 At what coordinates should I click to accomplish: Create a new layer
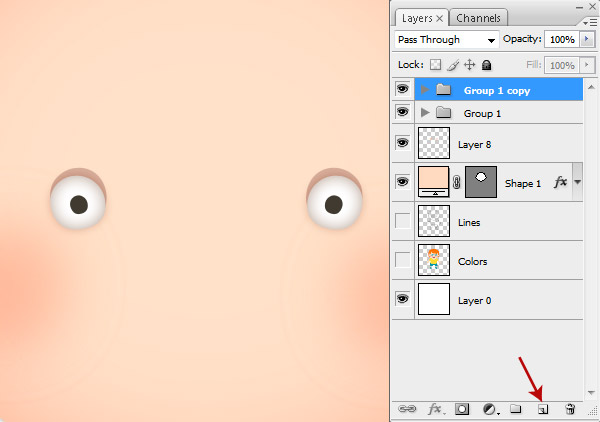coord(543,409)
